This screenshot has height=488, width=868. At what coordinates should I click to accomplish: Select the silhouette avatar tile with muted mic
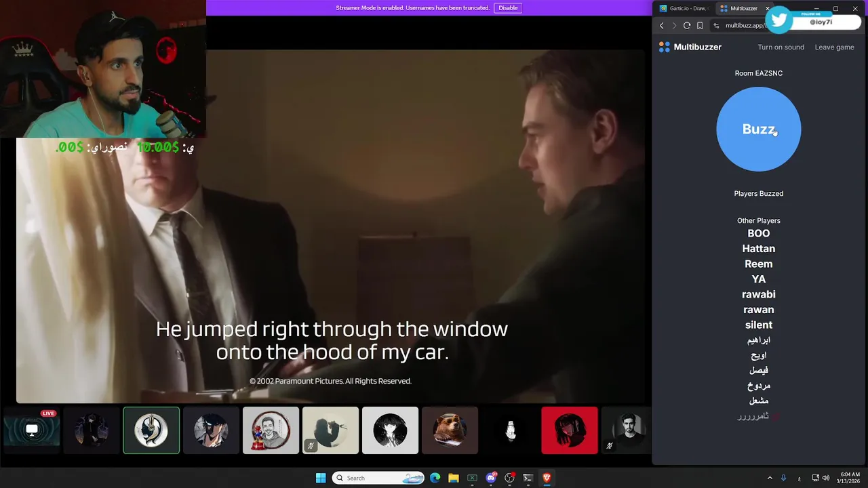(x=330, y=430)
